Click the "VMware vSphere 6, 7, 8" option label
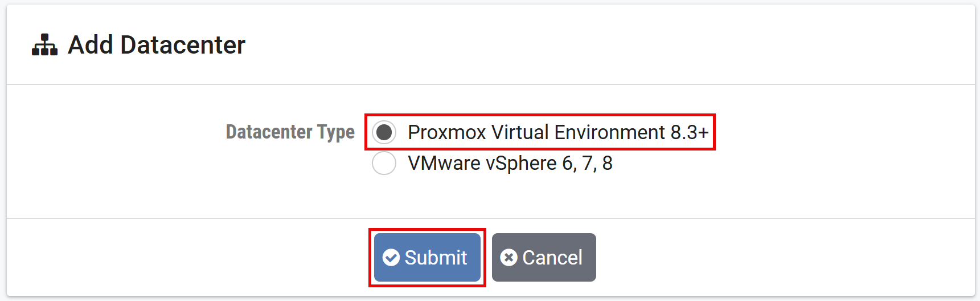The width and height of the screenshot is (980, 301). 510,164
